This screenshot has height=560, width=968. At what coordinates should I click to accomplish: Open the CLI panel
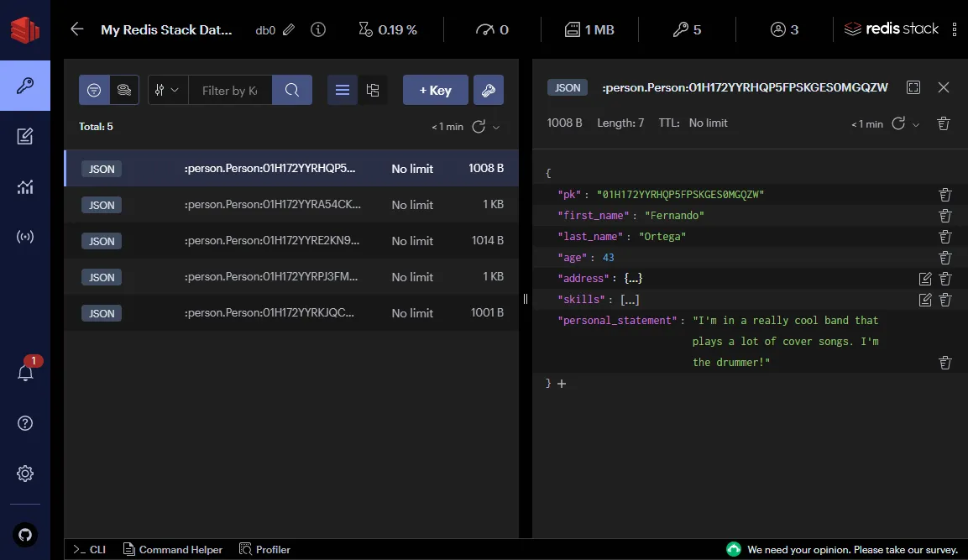tap(88, 549)
